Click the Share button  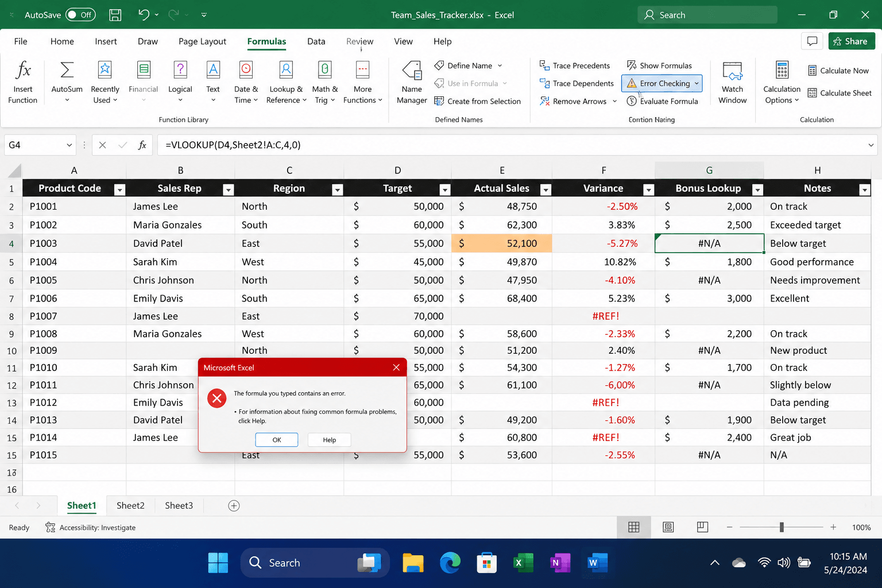[852, 41]
